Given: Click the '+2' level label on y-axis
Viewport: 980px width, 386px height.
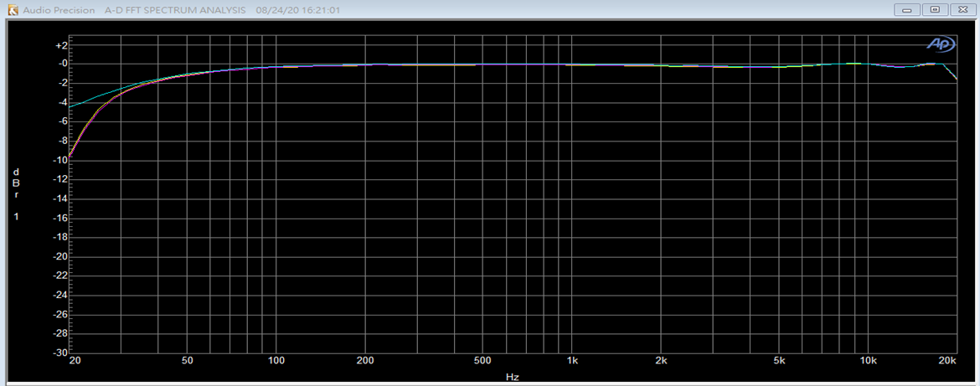Looking at the screenshot, I should [x=60, y=44].
